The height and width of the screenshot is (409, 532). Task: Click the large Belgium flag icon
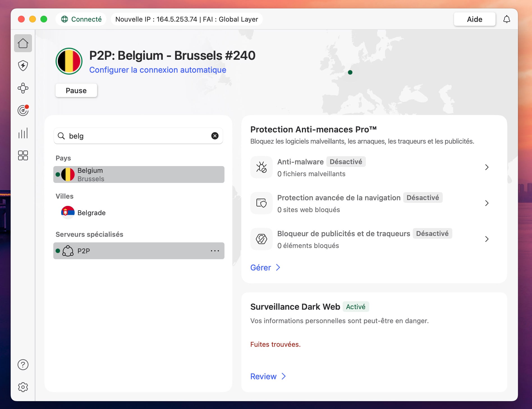(x=69, y=61)
